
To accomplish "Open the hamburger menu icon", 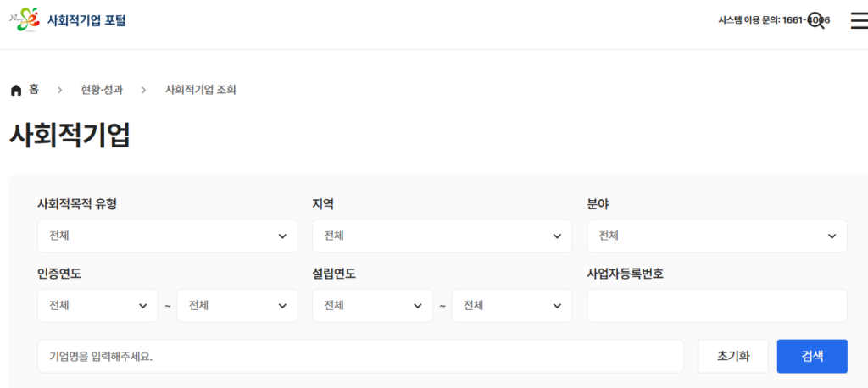I will (859, 20).
